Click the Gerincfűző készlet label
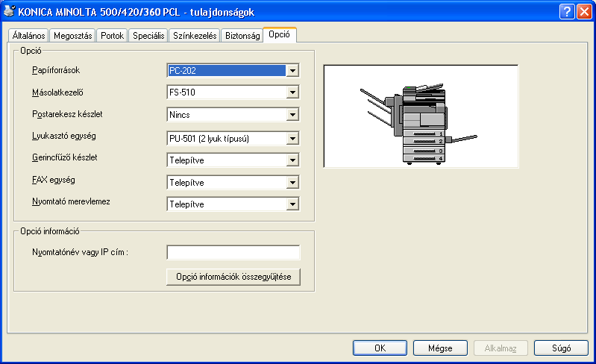 tap(65, 157)
